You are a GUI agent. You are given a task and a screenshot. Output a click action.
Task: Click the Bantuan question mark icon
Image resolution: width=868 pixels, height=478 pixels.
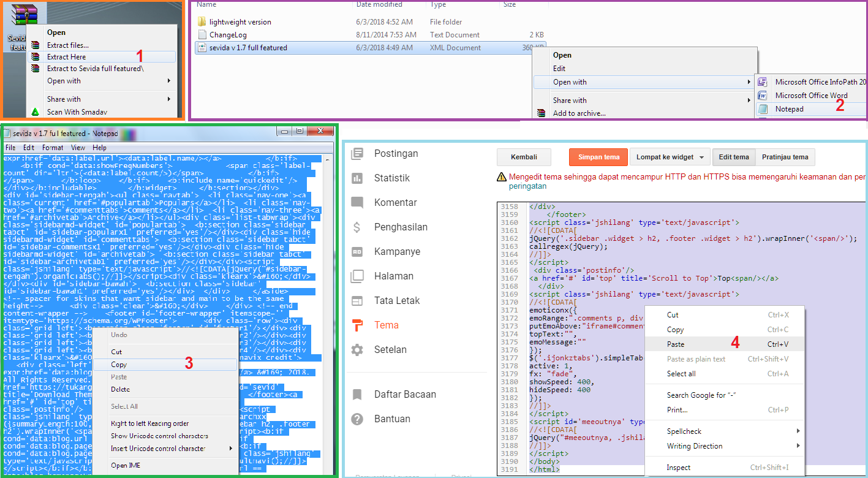(x=357, y=419)
